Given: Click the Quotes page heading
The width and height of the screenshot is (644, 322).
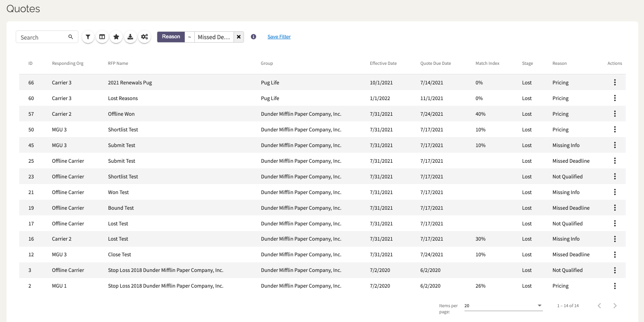Looking at the screenshot, I should tap(23, 9).
